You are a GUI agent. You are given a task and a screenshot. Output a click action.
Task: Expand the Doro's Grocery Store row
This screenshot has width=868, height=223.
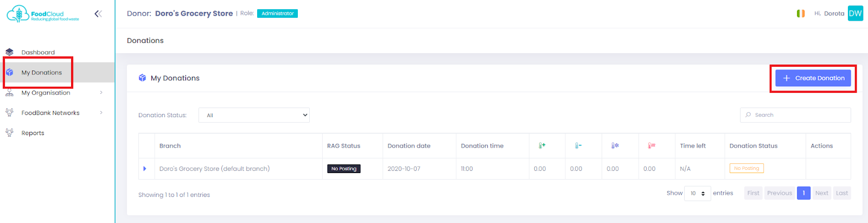[145, 169]
